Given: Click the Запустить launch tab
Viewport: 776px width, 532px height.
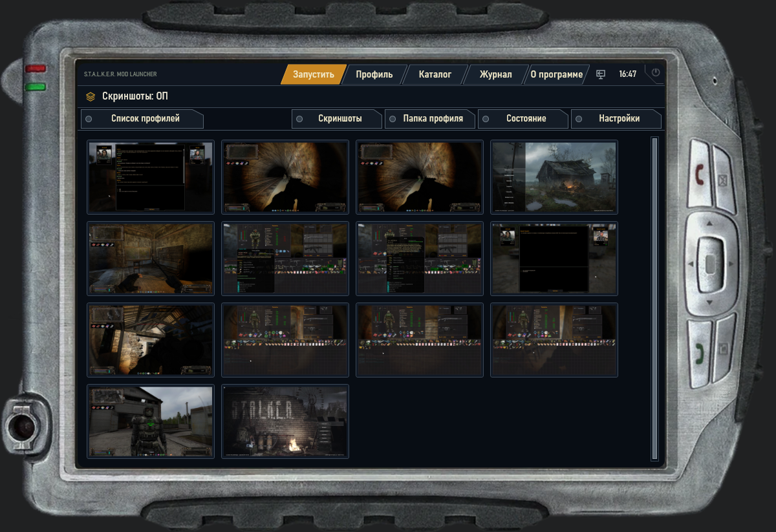Looking at the screenshot, I should coord(314,74).
